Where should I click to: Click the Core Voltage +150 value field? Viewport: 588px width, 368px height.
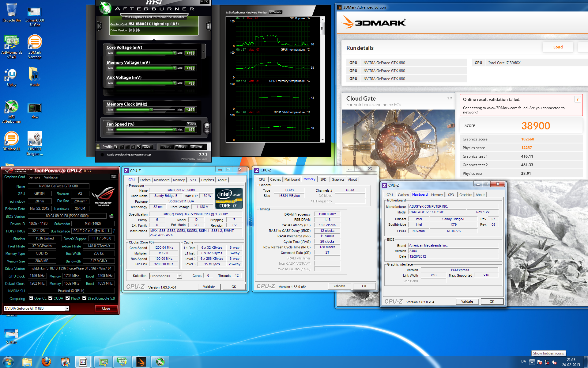tap(190, 53)
